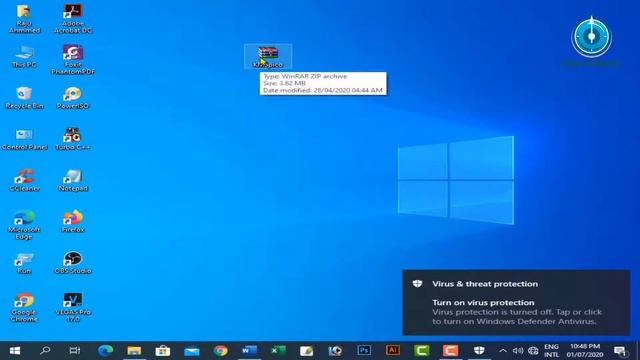Select the Control Panel desktop icon
The height and width of the screenshot is (360, 640).
[24, 139]
